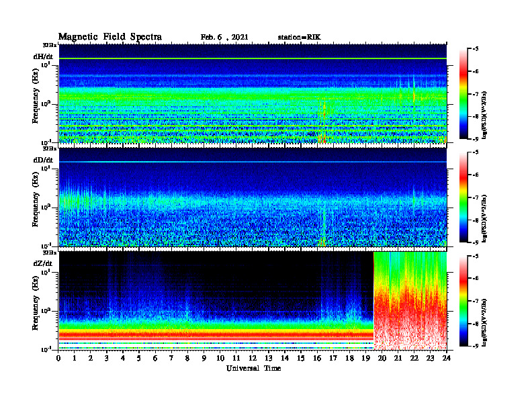Click the 10^-1 frequency tick of the dZ/dt panel

coord(46,349)
